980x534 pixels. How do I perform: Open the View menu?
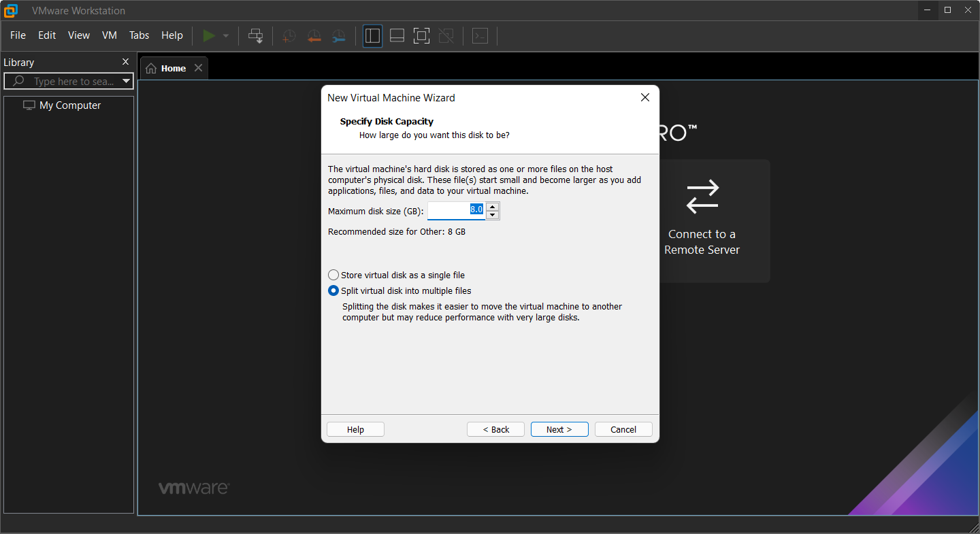click(x=79, y=35)
